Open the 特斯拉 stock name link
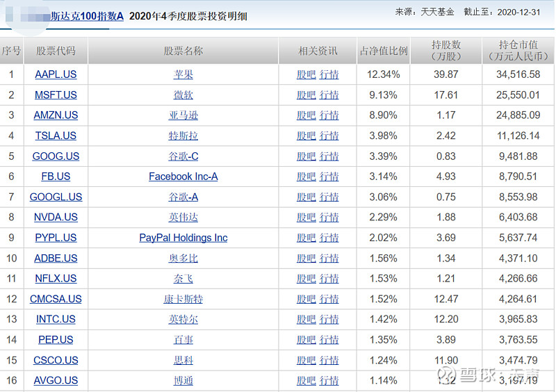The image size is (556, 392). [x=183, y=136]
